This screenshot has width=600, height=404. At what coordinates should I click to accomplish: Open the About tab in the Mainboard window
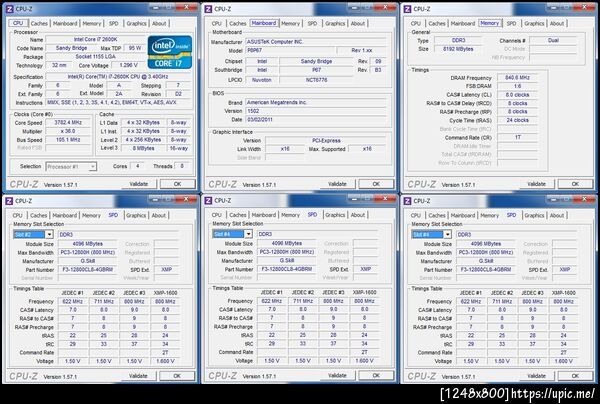pyautogui.click(x=358, y=23)
